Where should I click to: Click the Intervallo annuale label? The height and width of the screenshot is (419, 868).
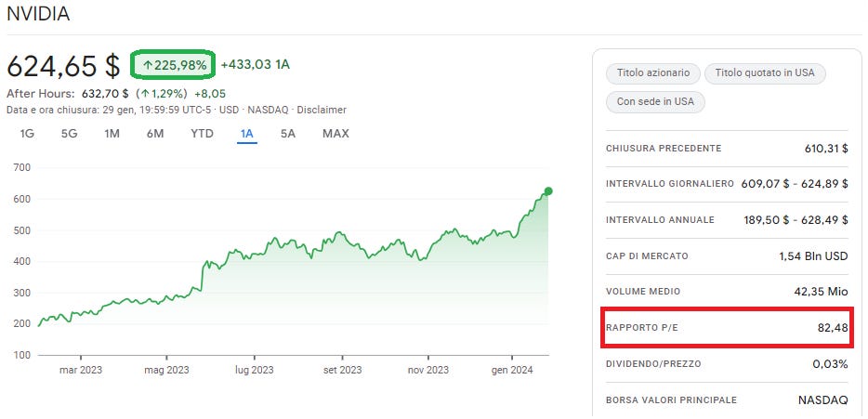tap(661, 220)
